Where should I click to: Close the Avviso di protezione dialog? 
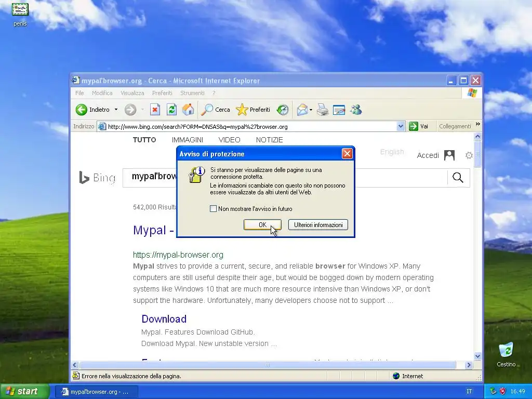pos(347,154)
